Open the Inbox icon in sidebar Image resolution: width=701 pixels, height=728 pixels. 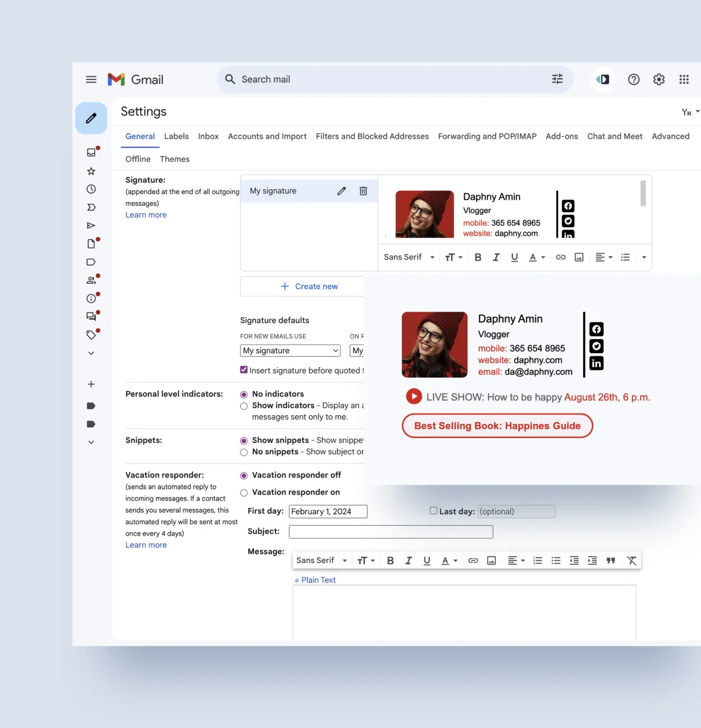click(x=91, y=152)
